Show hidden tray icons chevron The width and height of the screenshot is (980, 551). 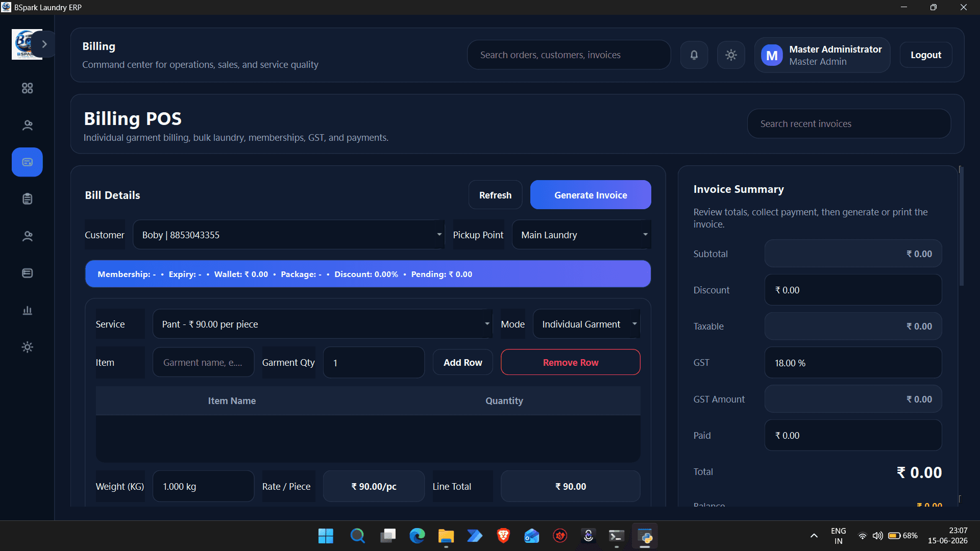click(x=814, y=536)
